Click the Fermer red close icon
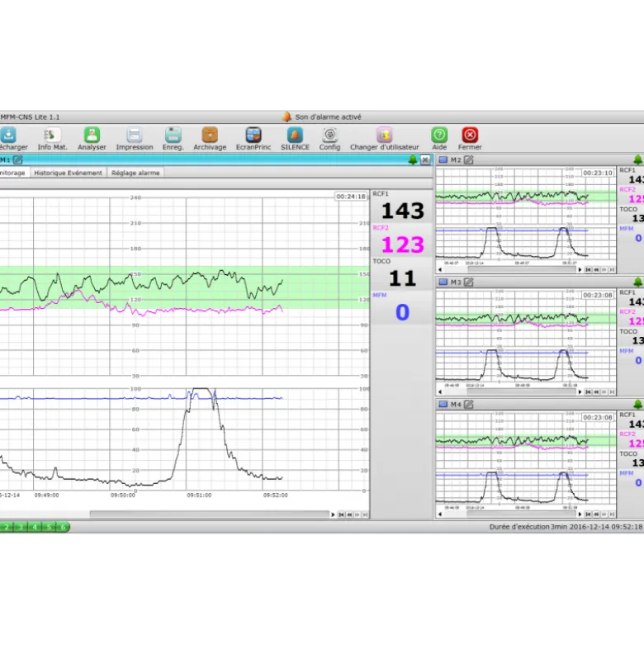 click(x=470, y=135)
